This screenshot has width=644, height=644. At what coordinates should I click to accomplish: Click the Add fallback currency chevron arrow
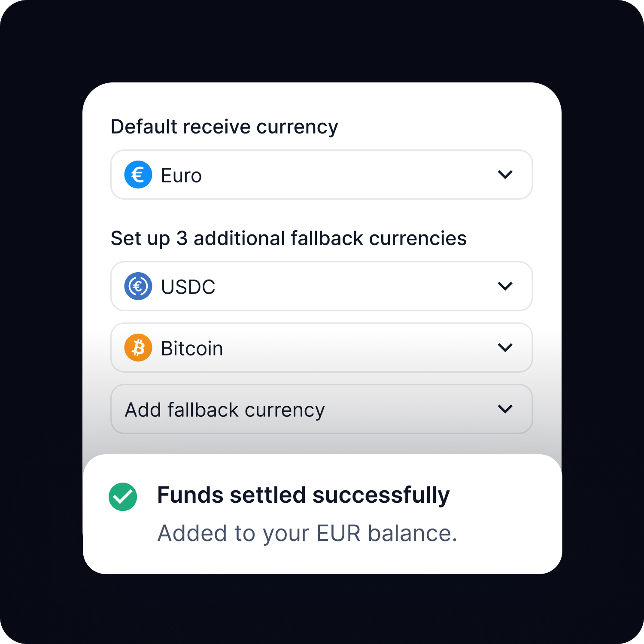click(505, 409)
